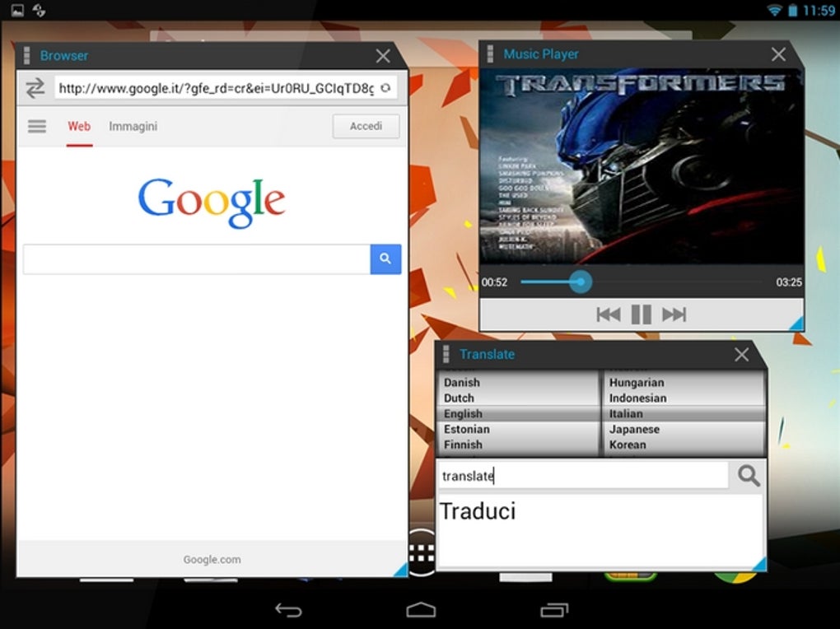
Task: Open the Google hamburger menu
Action: [x=37, y=127]
